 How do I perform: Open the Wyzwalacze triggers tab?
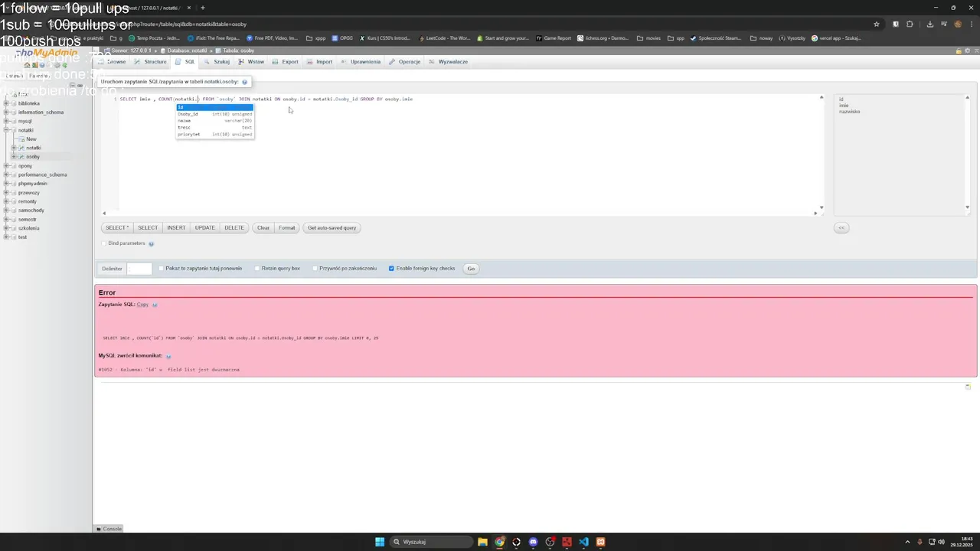coord(449,62)
